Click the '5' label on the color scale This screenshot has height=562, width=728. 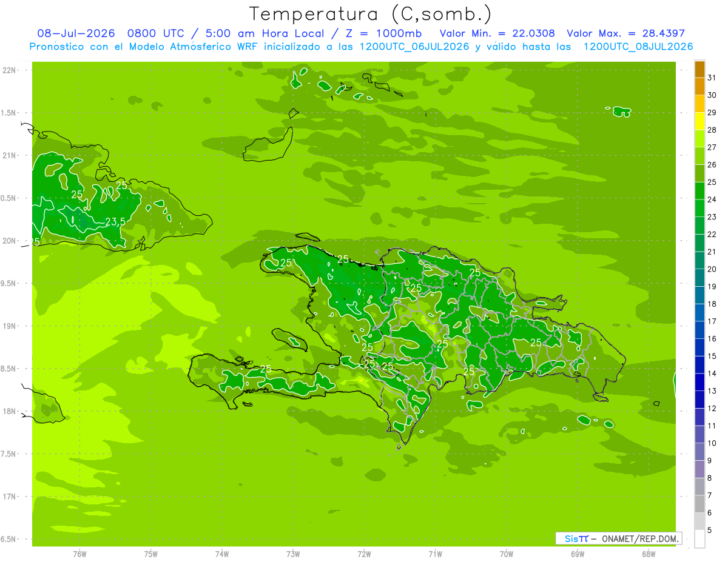coord(710,530)
